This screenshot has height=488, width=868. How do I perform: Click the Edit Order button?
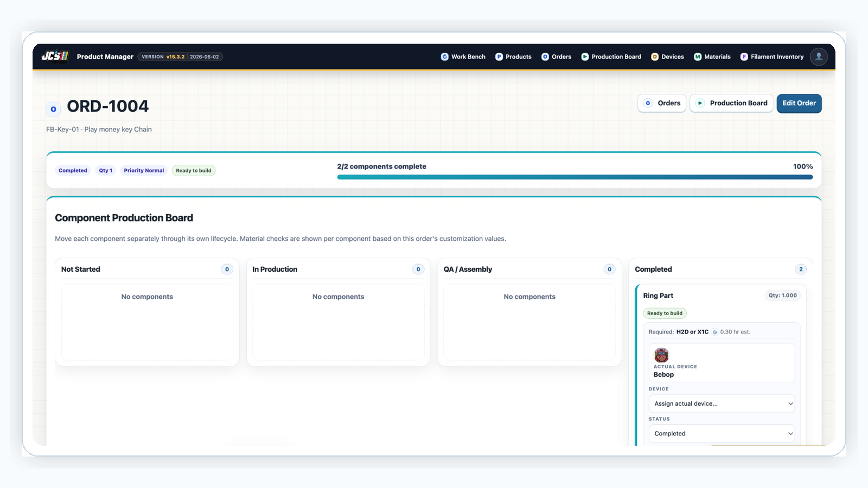tap(799, 103)
